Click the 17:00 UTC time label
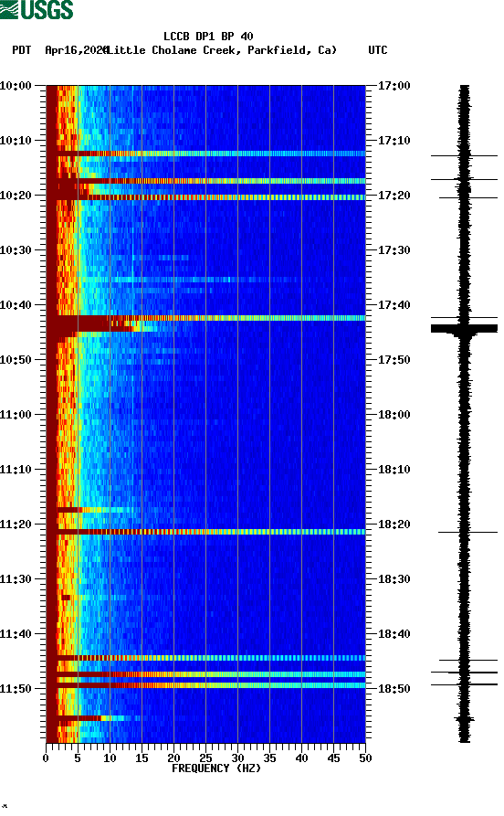The height and width of the screenshot is (816, 504). [394, 85]
